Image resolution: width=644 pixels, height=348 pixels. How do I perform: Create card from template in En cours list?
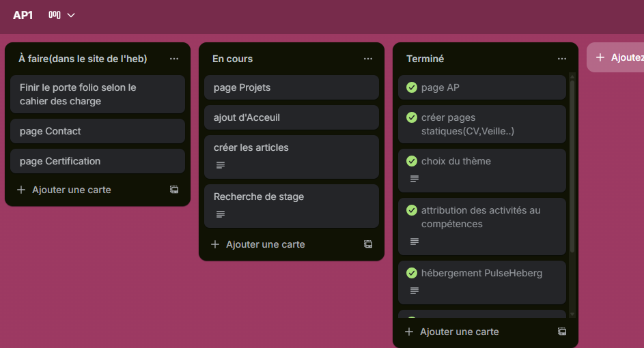368,244
